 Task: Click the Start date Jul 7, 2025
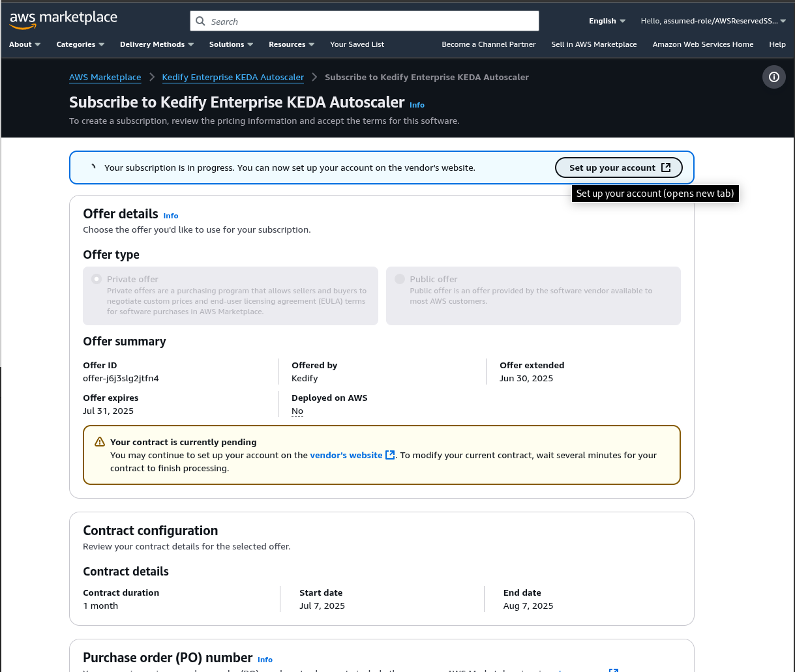(x=322, y=606)
